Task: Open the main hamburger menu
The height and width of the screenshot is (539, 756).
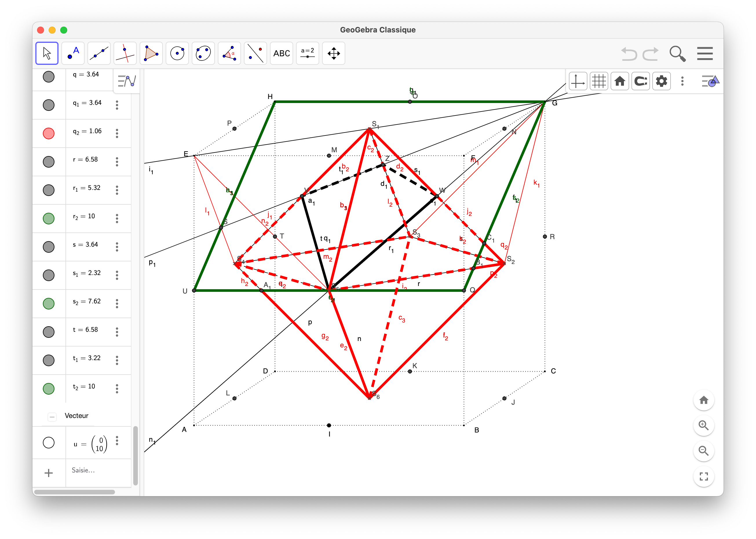Action: tap(704, 54)
